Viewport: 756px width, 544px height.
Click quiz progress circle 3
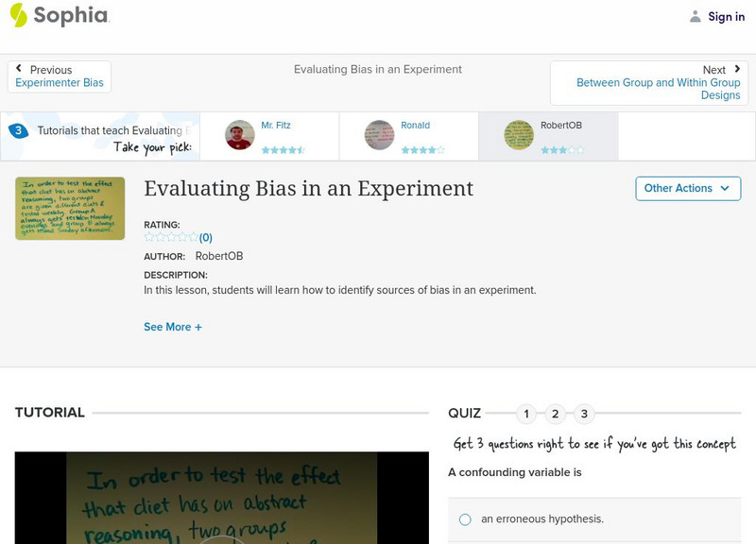click(x=583, y=412)
